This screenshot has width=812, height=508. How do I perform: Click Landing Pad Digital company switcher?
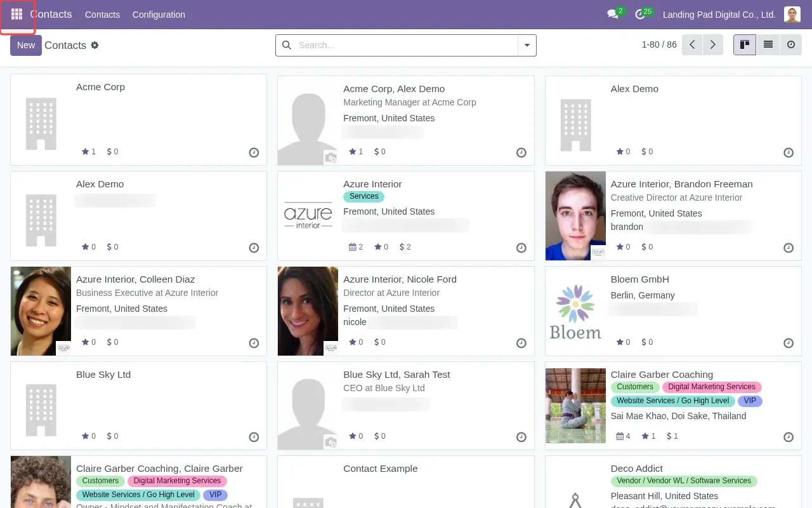(x=719, y=15)
